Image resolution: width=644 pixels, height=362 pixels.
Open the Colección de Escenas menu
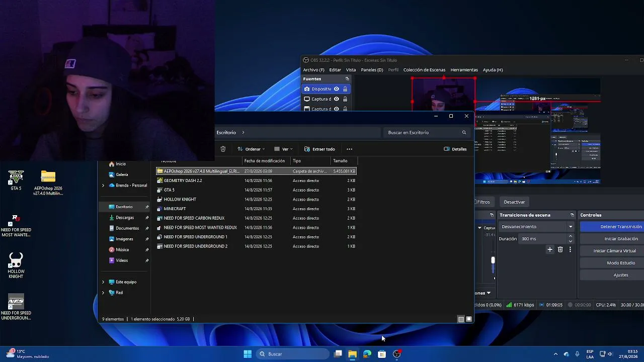(x=424, y=70)
